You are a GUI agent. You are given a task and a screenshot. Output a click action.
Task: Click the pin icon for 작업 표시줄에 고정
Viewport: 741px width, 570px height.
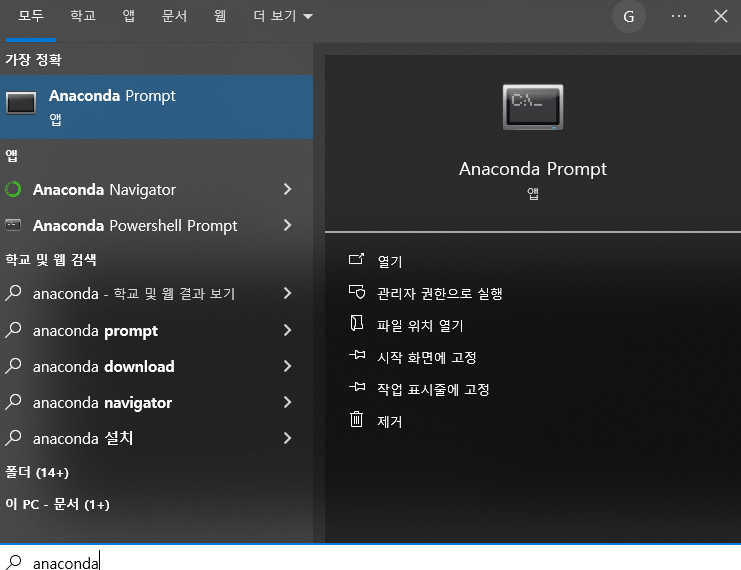(x=357, y=387)
